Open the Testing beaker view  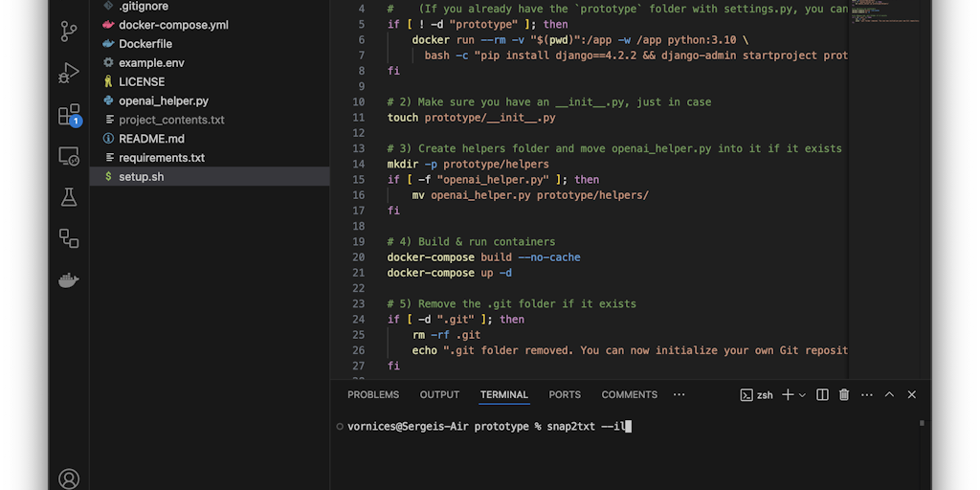69,197
